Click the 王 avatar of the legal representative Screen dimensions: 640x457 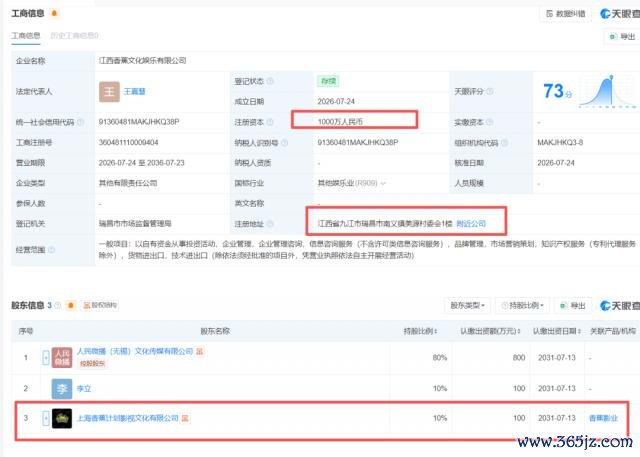(109, 91)
